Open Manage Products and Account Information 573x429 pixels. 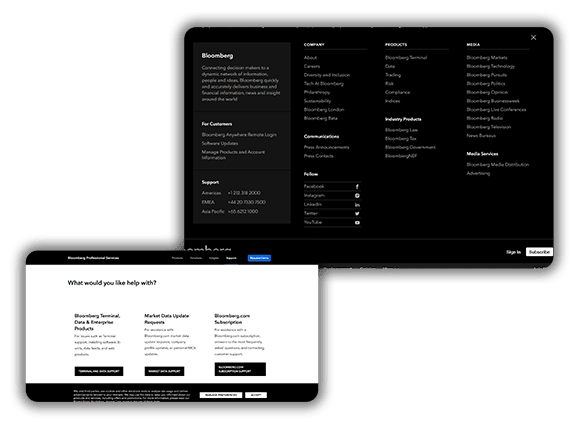(233, 155)
